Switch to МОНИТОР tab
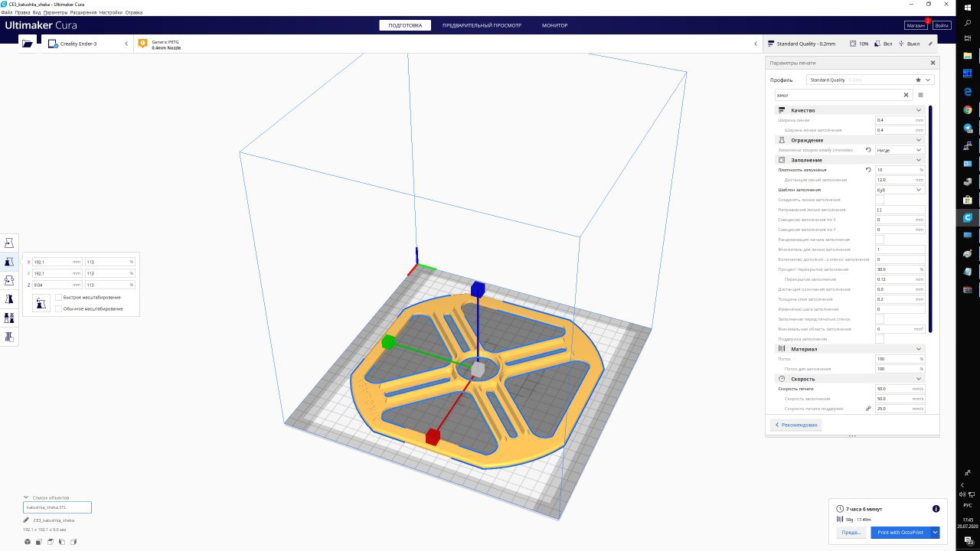This screenshot has width=980, height=551. click(x=554, y=25)
